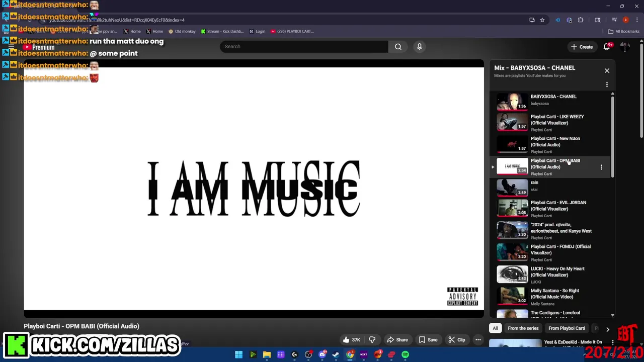The height and width of the screenshot is (362, 644).
Task: Click the YouTube Premium logo
Action: click(x=39, y=47)
